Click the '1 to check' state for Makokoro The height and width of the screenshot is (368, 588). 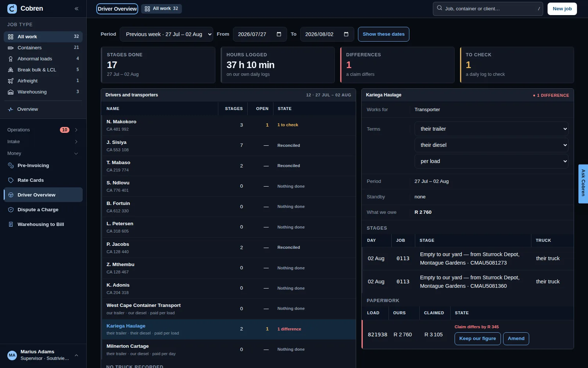point(288,125)
